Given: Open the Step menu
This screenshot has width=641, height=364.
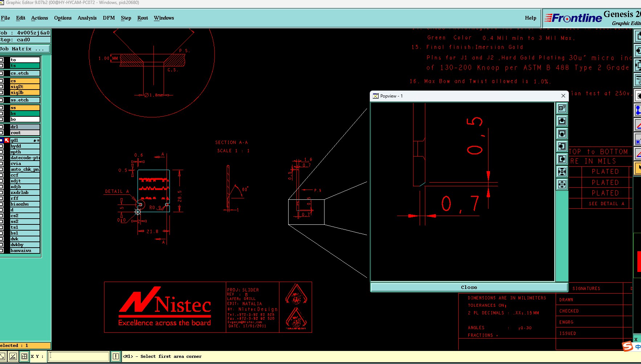Looking at the screenshot, I should [x=126, y=18].
